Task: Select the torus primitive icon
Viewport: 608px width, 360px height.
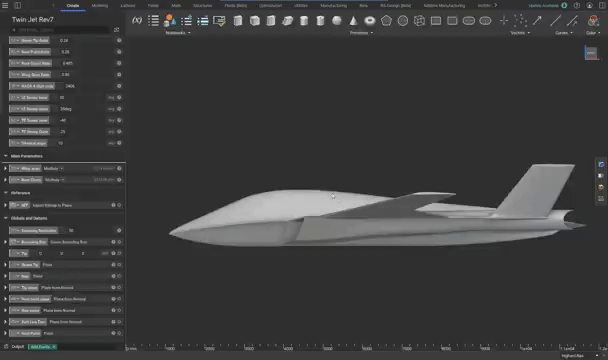Action: point(370,21)
